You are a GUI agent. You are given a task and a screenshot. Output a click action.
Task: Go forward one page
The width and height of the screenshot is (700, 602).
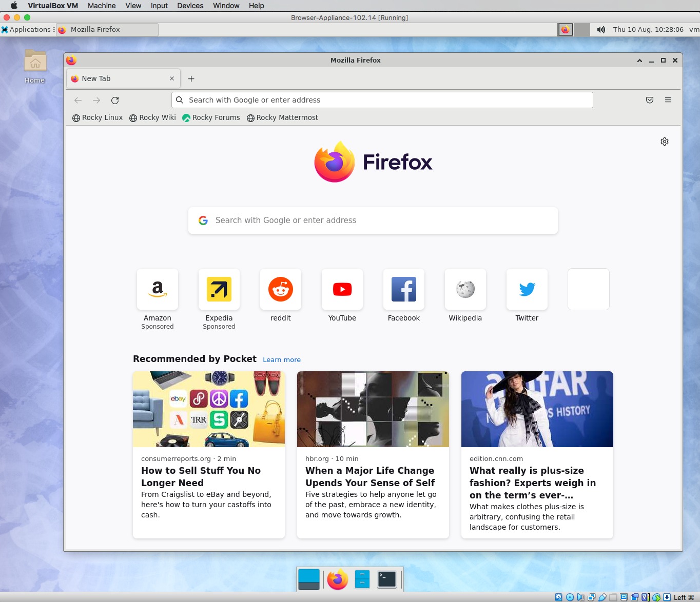click(x=96, y=100)
